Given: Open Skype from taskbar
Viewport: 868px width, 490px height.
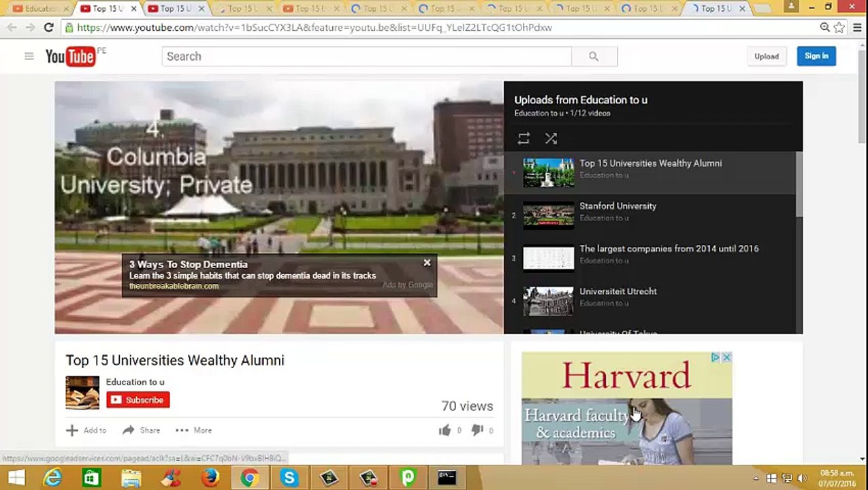Looking at the screenshot, I should coord(289,478).
